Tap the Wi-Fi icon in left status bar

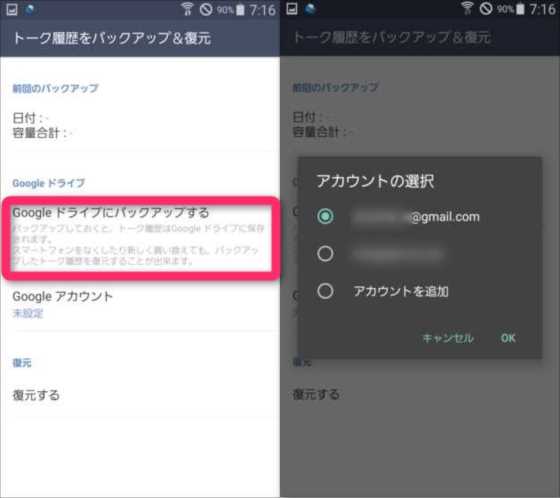pyautogui.click(x=187, y=9)
